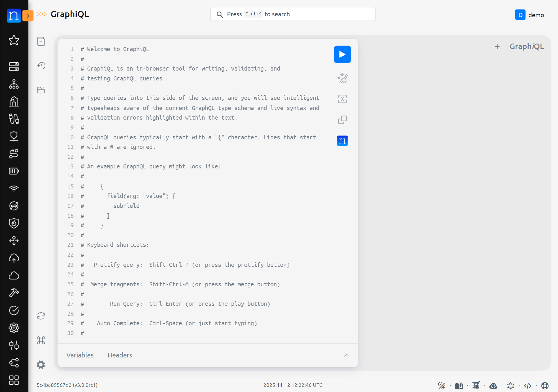The width and height of the screenshot is (558, 392).
Task: Switch to the Headers tab
Action: point(120,355)
